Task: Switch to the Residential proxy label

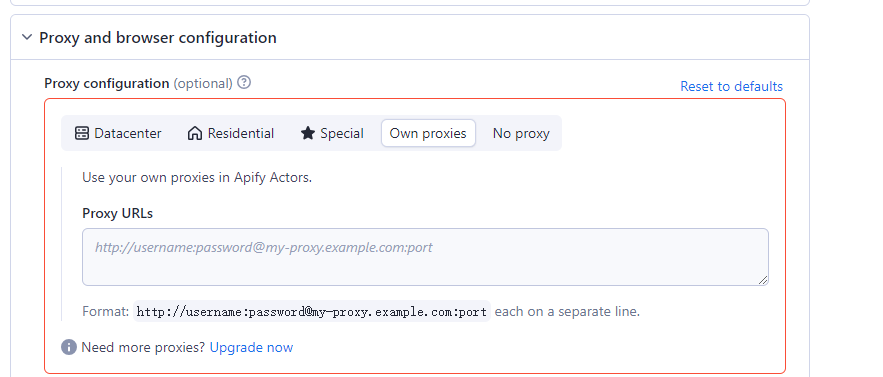Action: click(240, 134)
